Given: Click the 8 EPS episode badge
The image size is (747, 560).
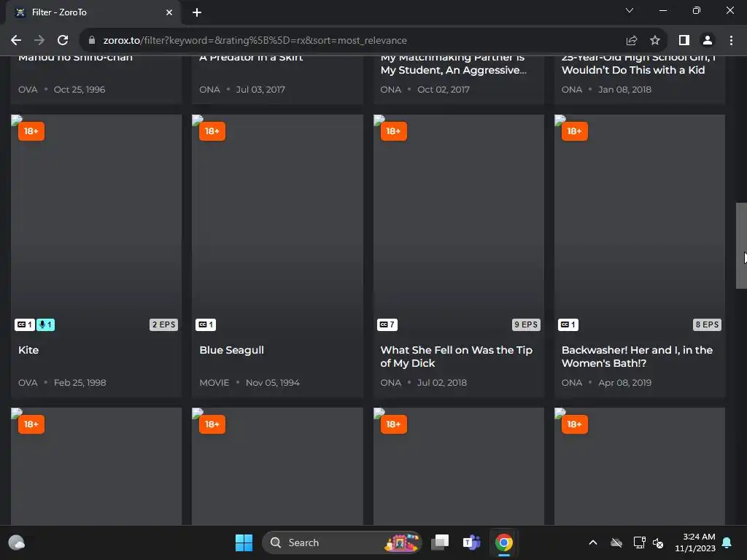Looking at the screenshot, I should click(707, 324).
